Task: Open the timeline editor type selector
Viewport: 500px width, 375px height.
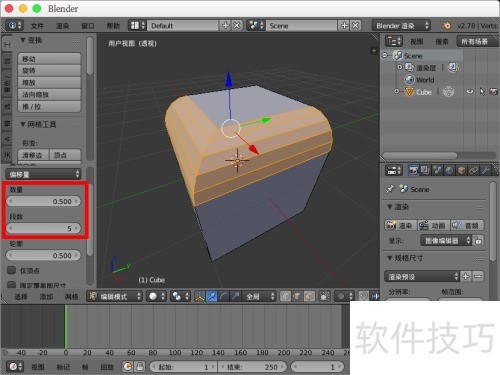Action: [14, 367]
